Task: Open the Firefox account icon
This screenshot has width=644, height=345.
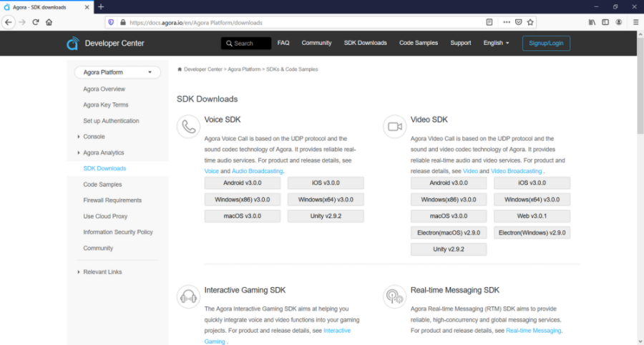Action: tap(619, 22)
